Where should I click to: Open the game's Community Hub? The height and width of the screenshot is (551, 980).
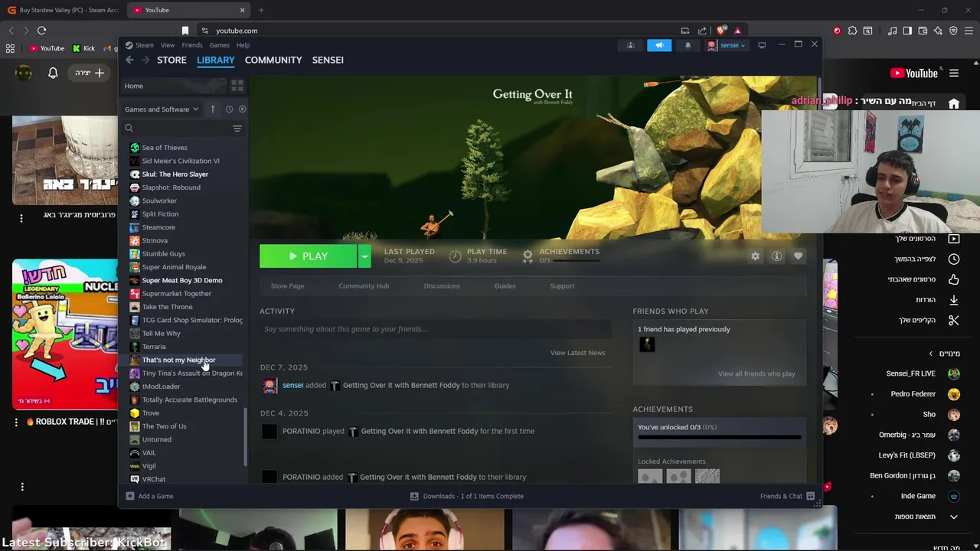pyautogui.click(x=364, y=286)
